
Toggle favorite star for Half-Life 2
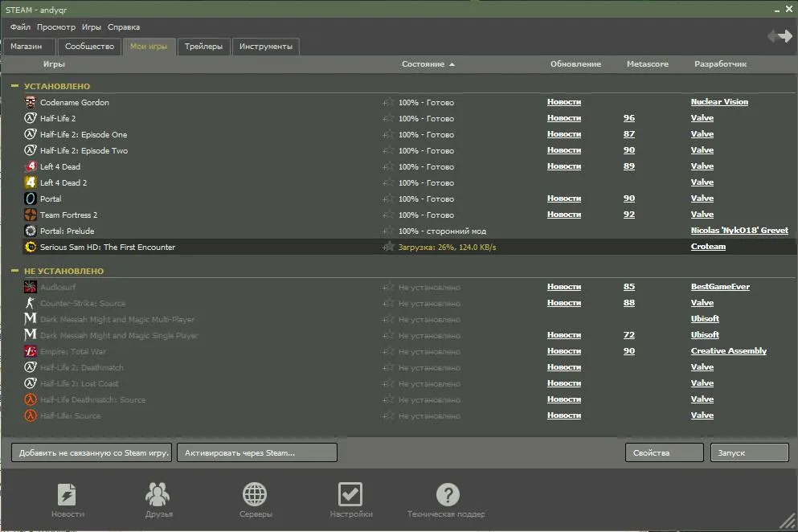(389, 118)
